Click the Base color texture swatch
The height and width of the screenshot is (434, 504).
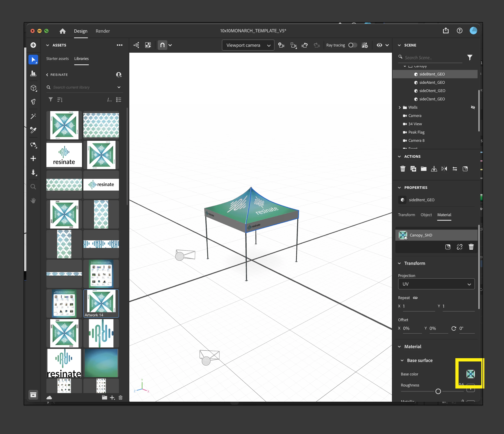[470, 374]
